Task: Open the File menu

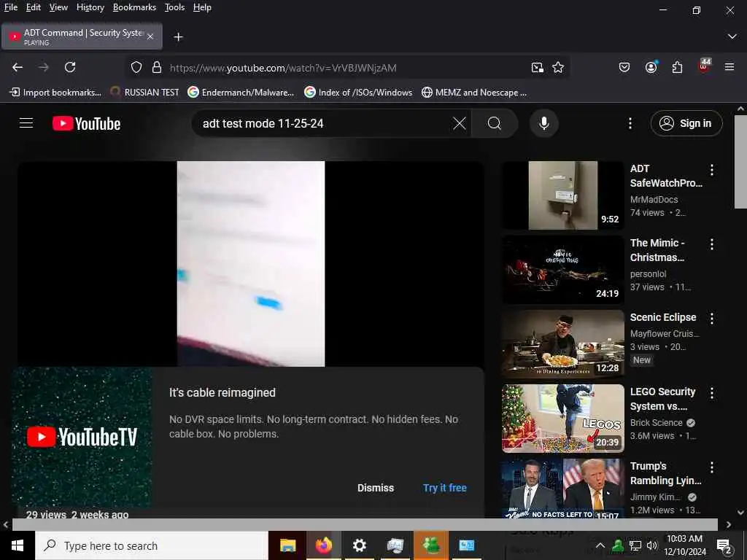Action: 10,7
